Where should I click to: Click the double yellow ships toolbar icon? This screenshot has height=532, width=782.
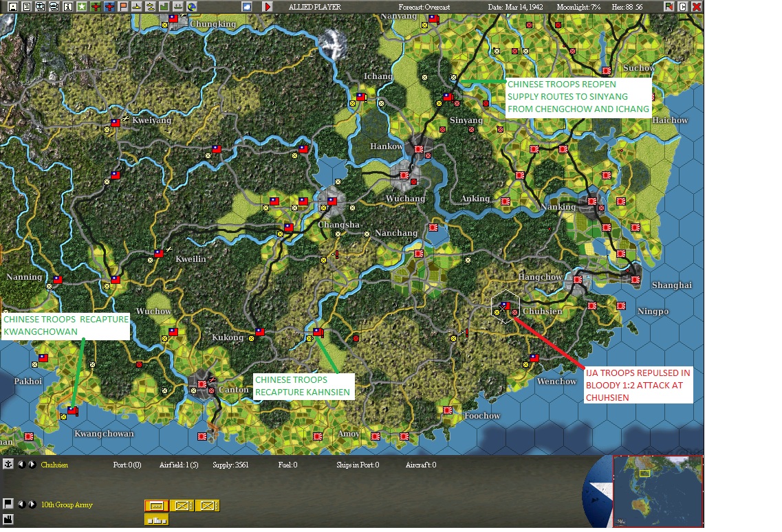150,6
